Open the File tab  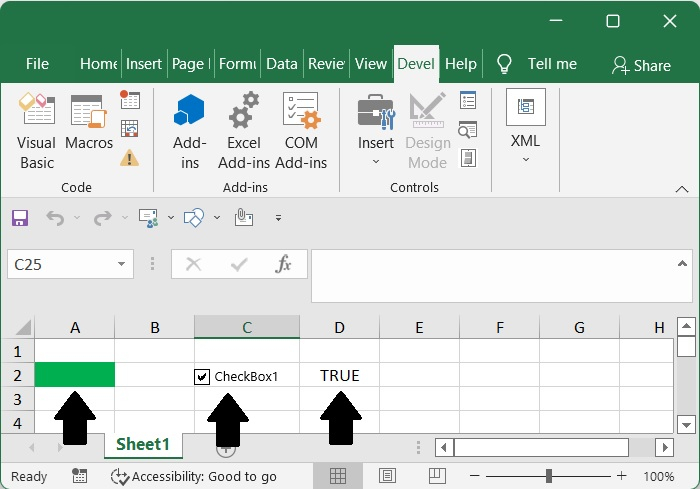pyautogui.click(x=37, y=64)
